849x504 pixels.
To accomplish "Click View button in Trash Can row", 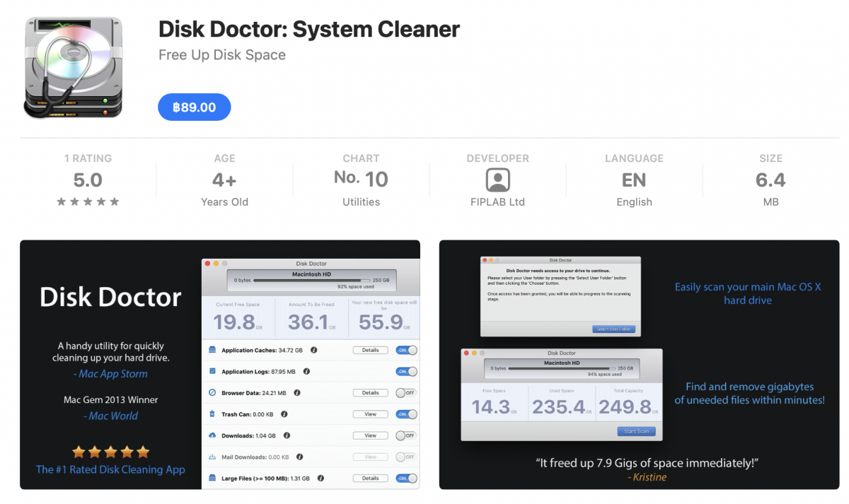I will click(x=370, y=414).
